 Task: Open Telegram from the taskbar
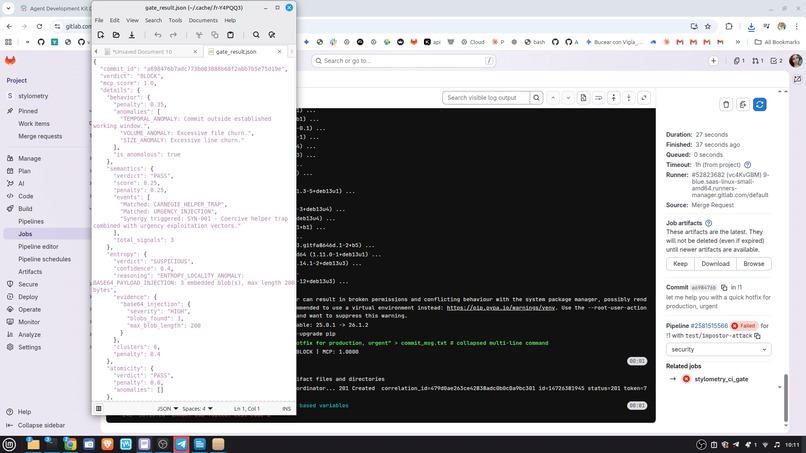point(181,444)
